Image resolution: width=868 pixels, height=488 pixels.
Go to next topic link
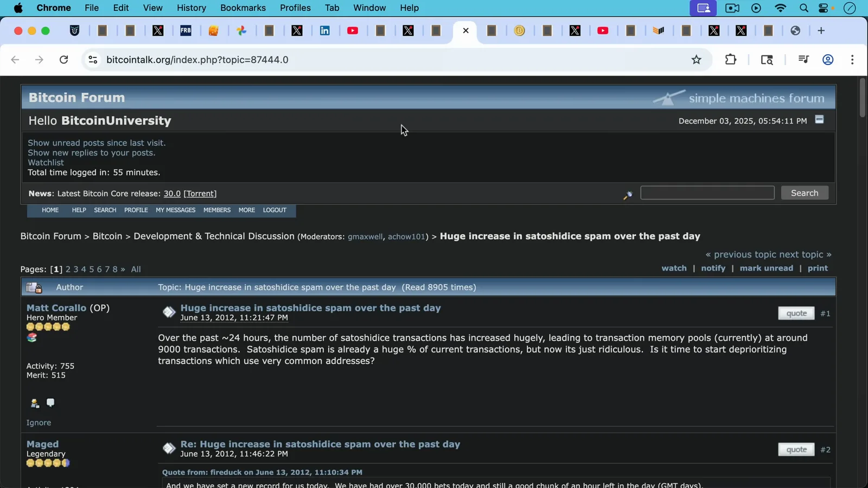pyautogui.click(x=805, y=255)
